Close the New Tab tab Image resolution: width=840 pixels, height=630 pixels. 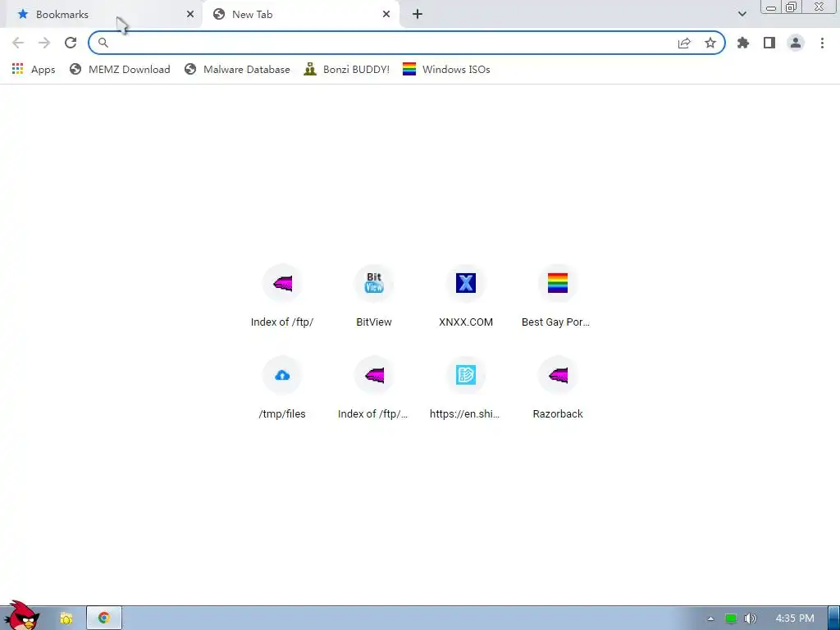(386, 15)
